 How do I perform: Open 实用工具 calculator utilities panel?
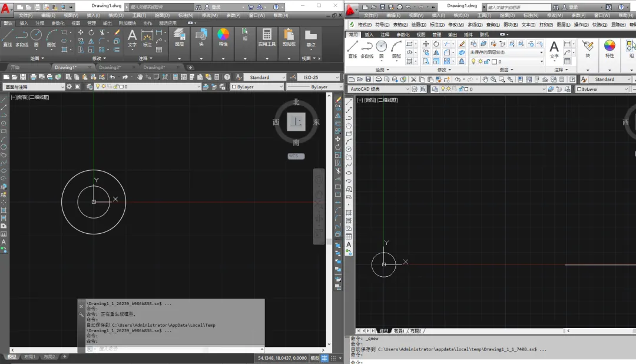(267, 37)
